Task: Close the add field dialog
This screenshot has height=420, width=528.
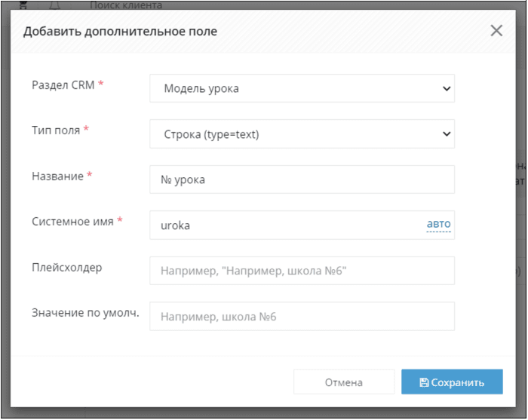Action: pyautogui.click(x=496, y=31)
